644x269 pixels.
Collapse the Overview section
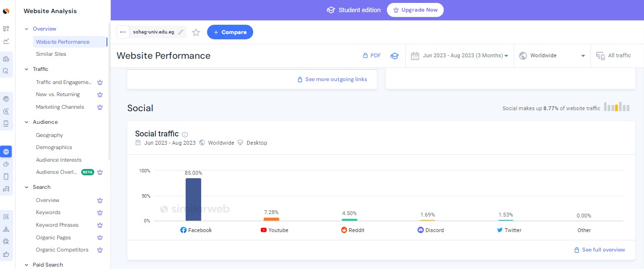pos(26,29)
